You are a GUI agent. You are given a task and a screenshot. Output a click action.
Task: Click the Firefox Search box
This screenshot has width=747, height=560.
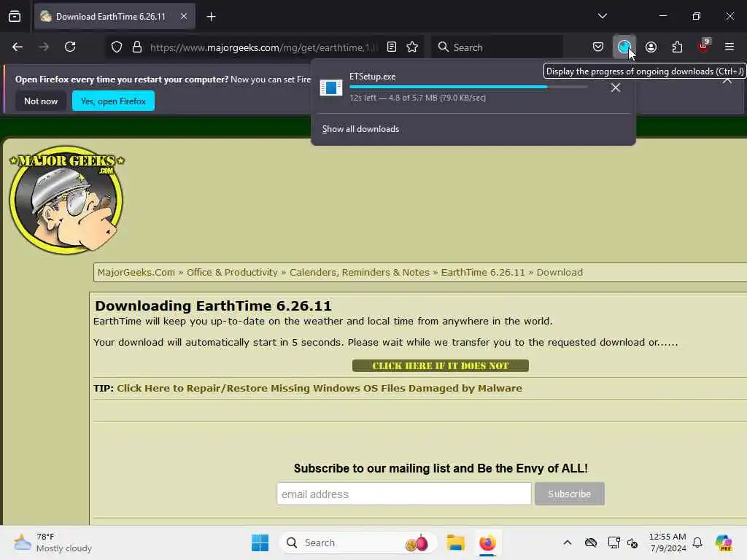point(497,47)
